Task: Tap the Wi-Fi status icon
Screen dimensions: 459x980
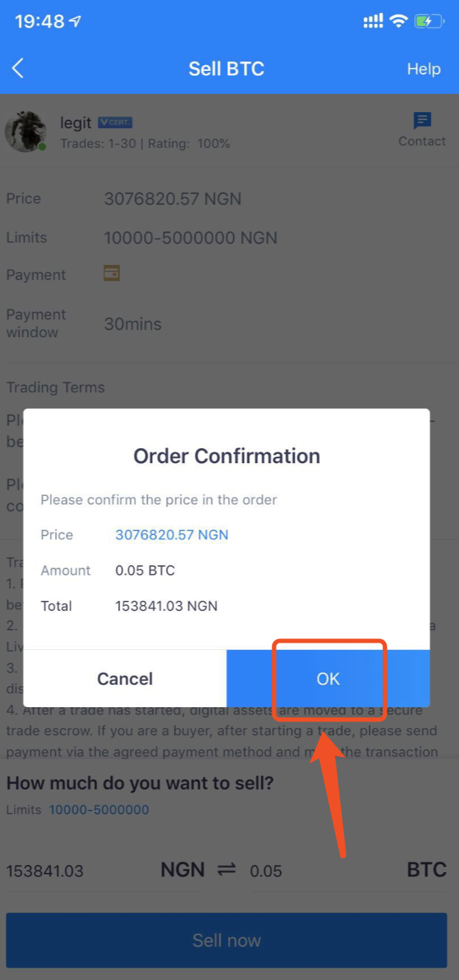Action: point(398,22)
